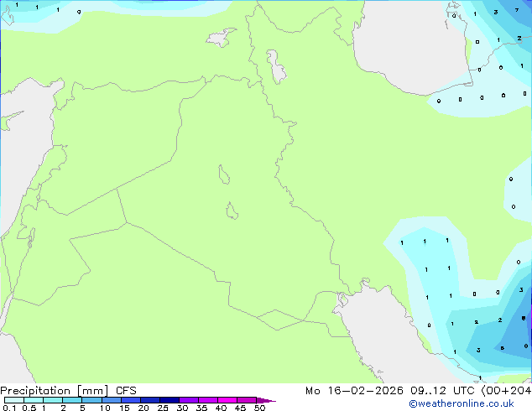Select the 0.5–1 mm legend color swatch
This screenshot has height=411, width=532.
34,400
